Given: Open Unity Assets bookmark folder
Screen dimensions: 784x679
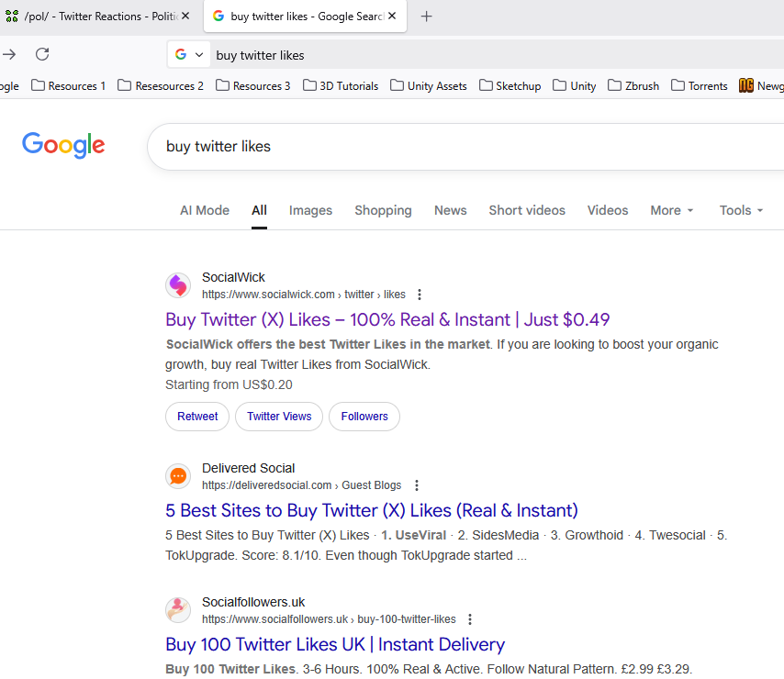Looking at the screenshot, I should (429, 86).
